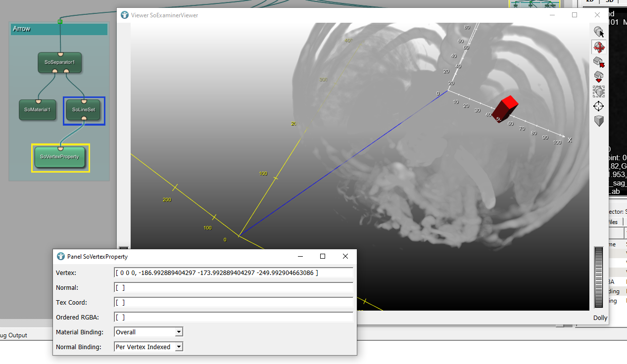
Task: Set current view as home position
Action: click(x=599, y=77)
